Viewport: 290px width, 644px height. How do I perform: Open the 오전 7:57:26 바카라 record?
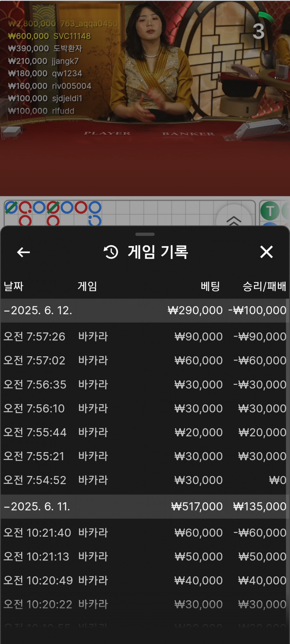[x=145, y=337]
